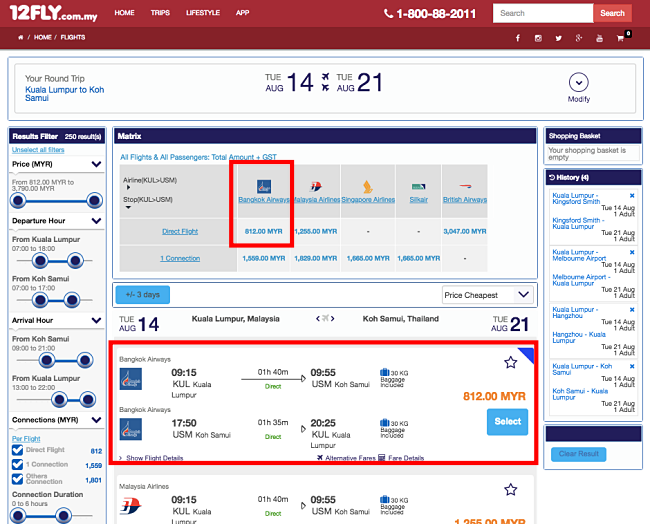Open Kuala Lumpur - Koh Samui history entry
The width and height of the screenshot is (650, 524).
tap(582, 369)
